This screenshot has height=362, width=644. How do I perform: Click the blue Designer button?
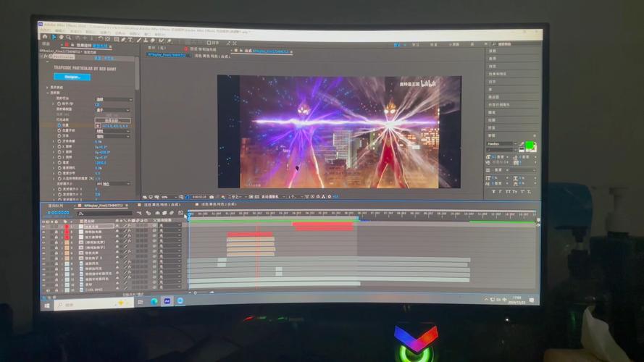point(72,77)
